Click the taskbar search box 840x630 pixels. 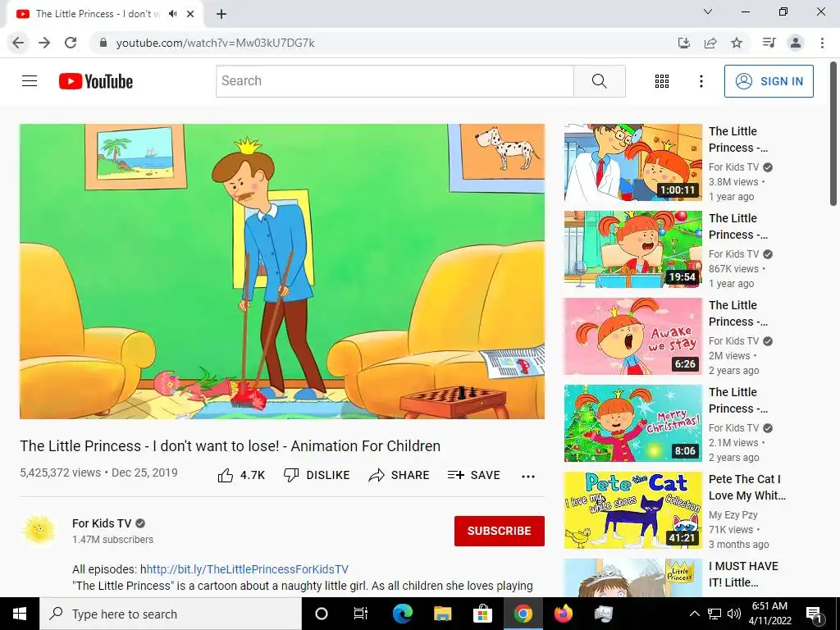coord(171,614)
